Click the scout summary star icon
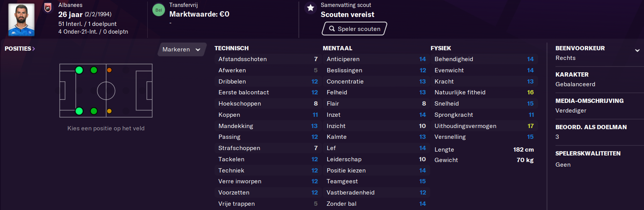Viewport: 644px width, 210px height. tap(310, 8)
